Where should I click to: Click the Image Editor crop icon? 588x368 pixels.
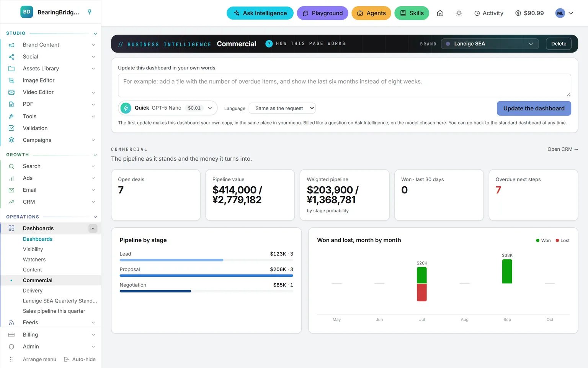point(11,80)
